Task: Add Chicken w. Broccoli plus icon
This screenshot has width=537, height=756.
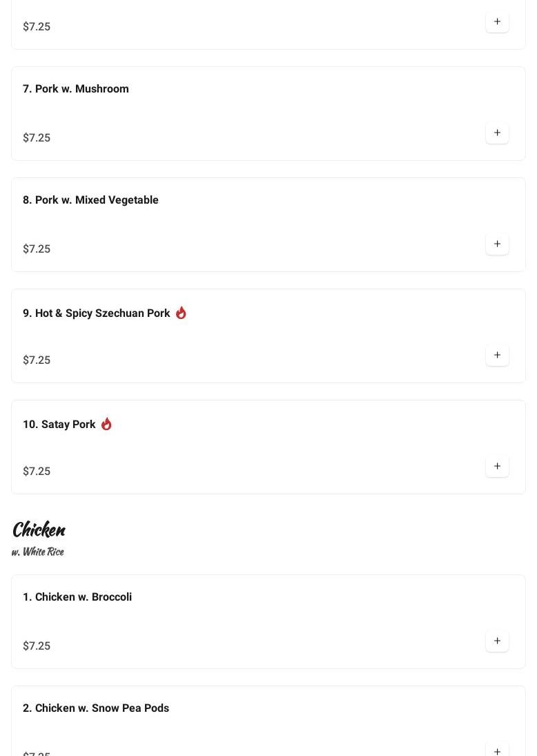Action: [497, 641]
